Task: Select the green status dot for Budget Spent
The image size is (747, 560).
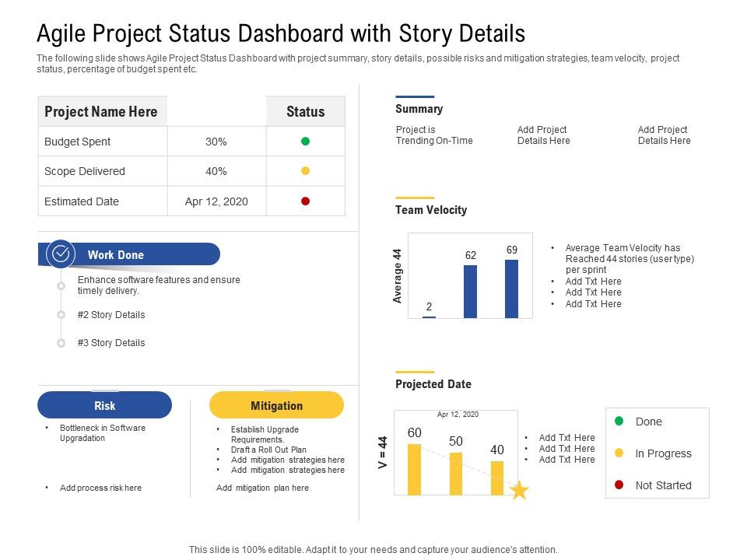Action: click(x=307, y=142)
